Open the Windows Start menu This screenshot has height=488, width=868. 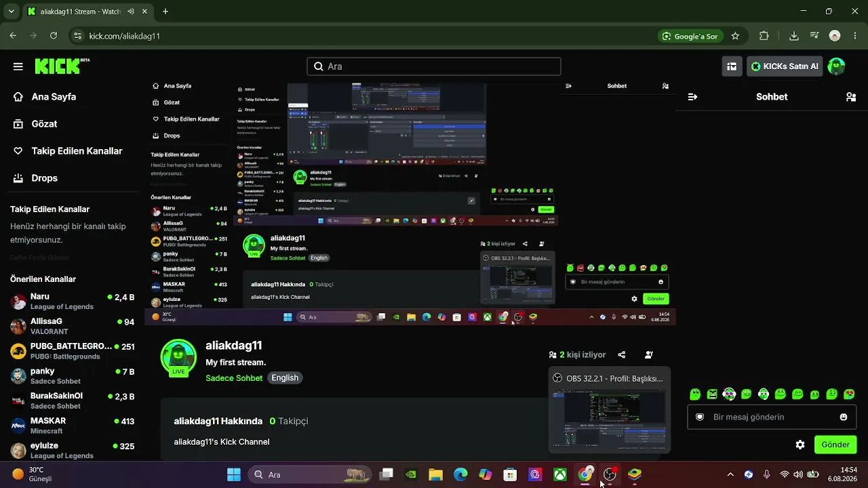[x=234, y=474]
